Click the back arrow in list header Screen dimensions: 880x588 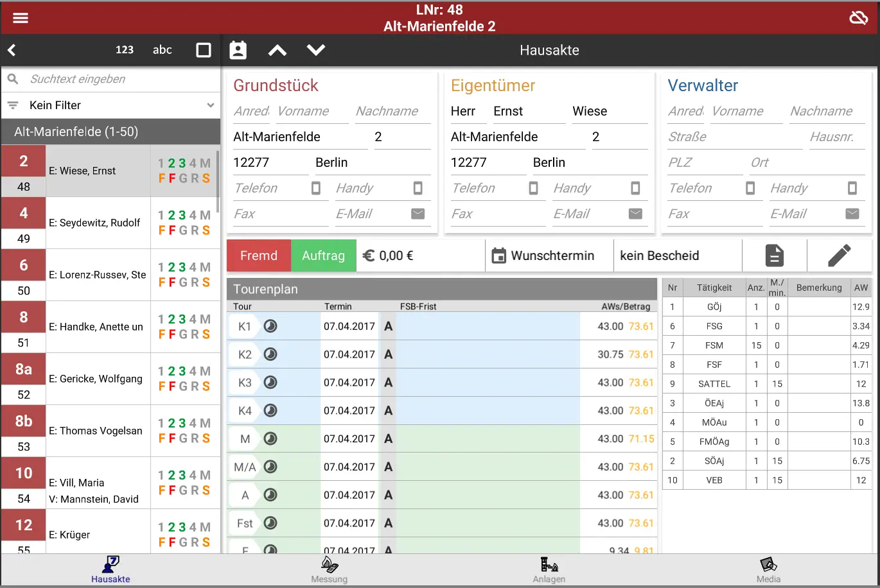click(x=12, y=50)
